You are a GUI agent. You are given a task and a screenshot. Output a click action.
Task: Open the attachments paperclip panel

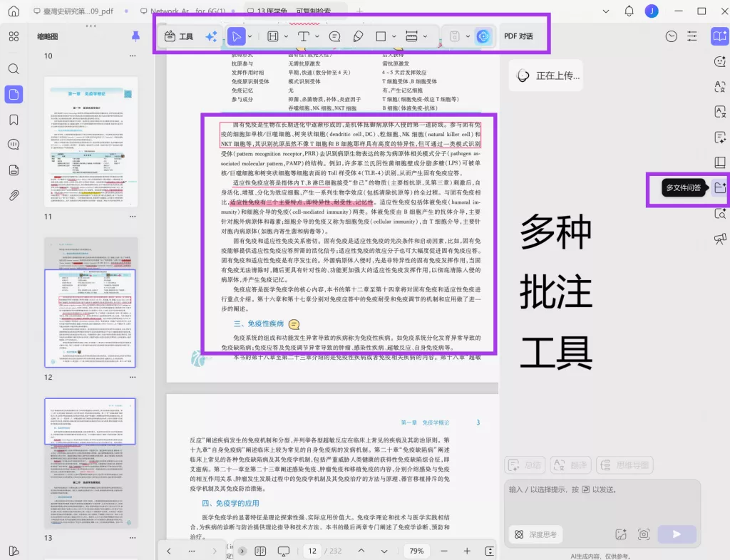[x=14, y=195]
